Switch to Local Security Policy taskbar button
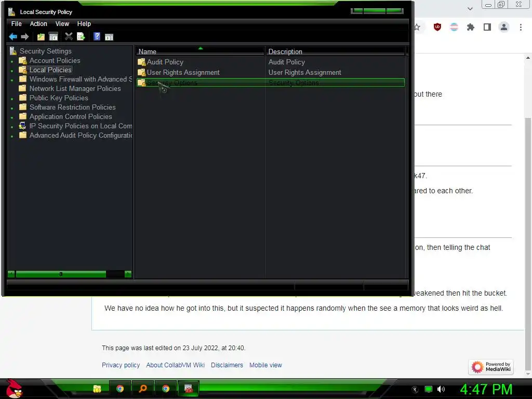Image resolution: width=532 pixels, height=399 pixels. click(188, 389)
